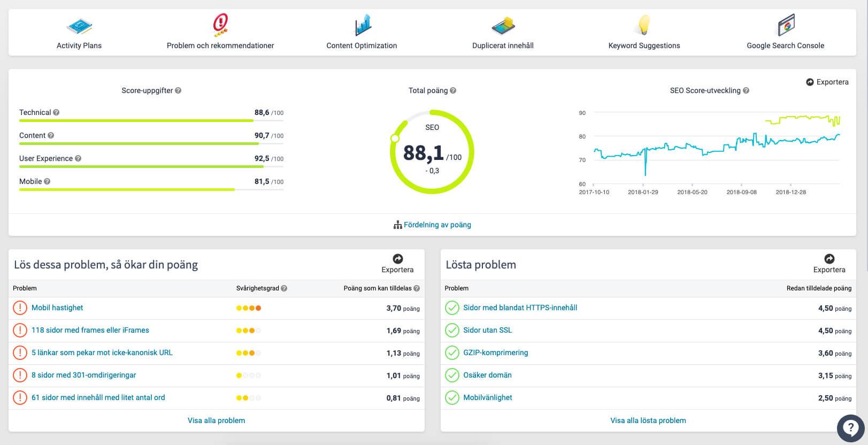
Task: Click Problem och rekommendationer exclamation icon
Action: [220, 25]
